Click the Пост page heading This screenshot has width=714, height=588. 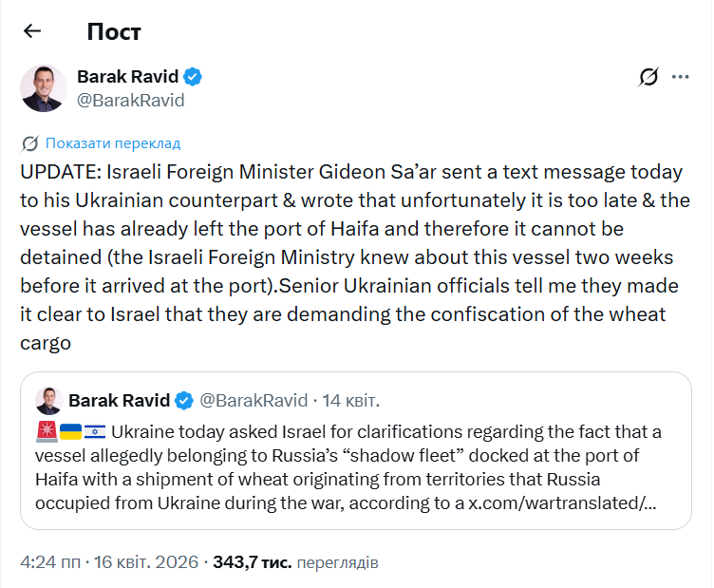(x=114, y=31)
